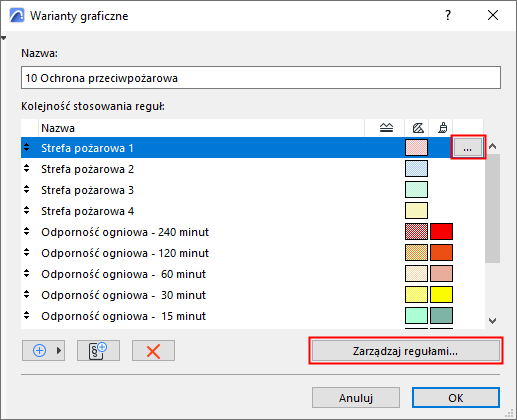Click mint fill swatch of 15 minut
Viewport: 517px width, 420px height.
[416, 316]
